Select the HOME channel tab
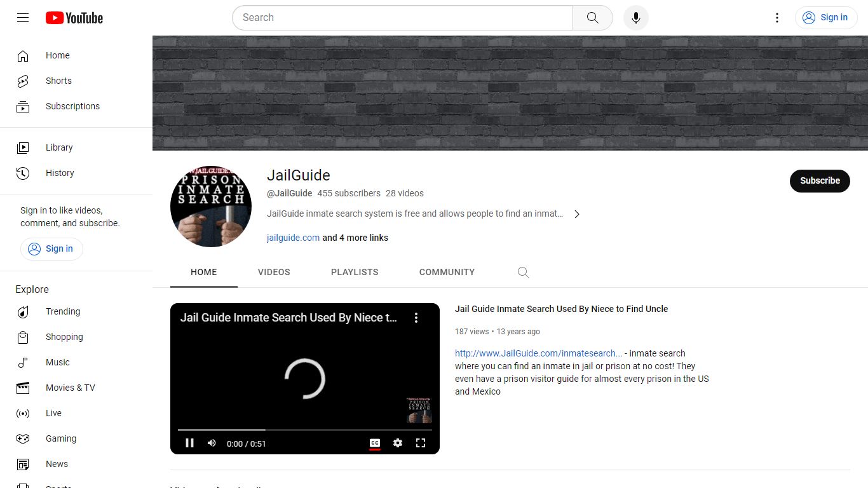 tap(204, 272)
